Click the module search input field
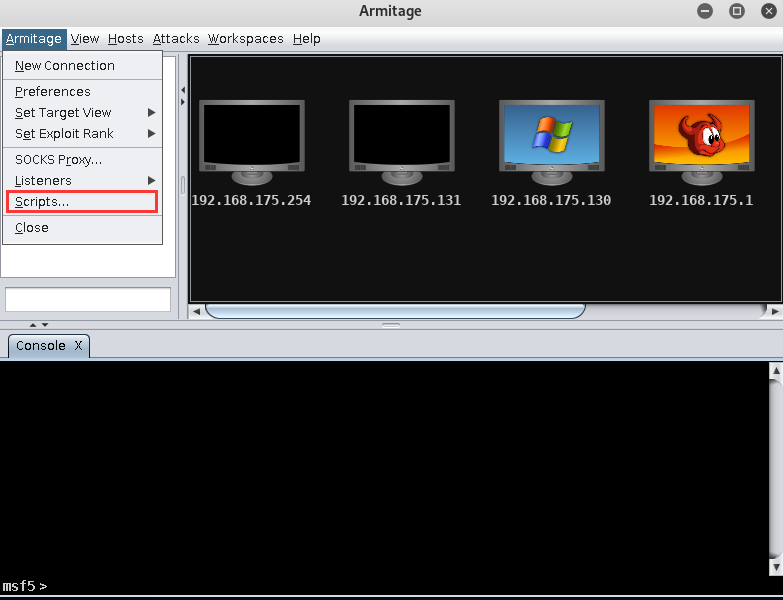This screenshot has height=600, width=783. [88, 300]
